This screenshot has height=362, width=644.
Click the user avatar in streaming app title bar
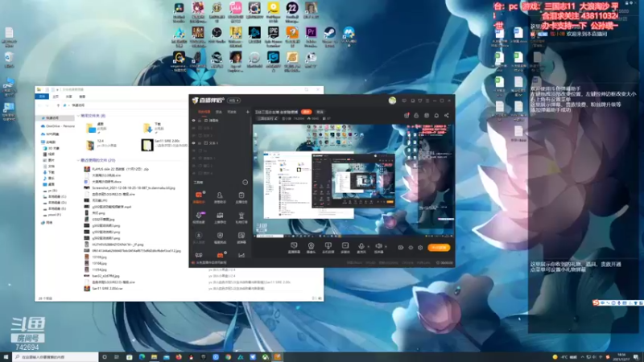point(392,100)
